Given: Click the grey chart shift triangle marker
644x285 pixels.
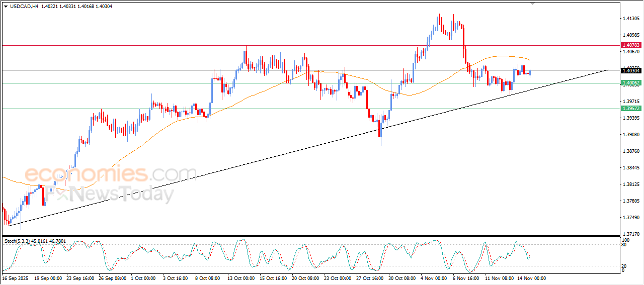Looking at the screenshot, I should click(533, 4).
